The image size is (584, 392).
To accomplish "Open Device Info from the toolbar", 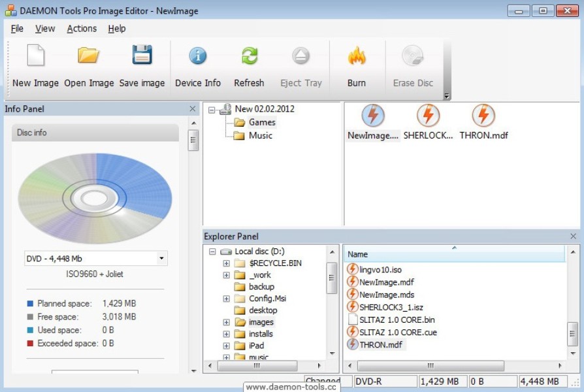I will [x=198, y=57].
